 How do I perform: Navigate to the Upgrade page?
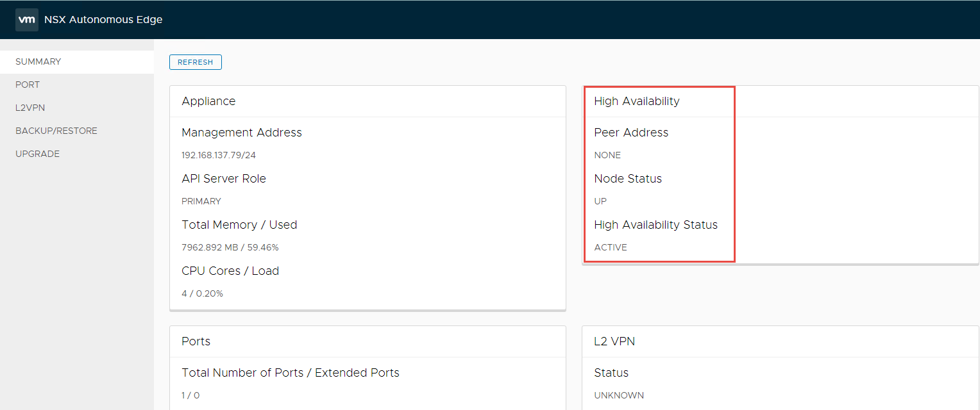point(37,154)
